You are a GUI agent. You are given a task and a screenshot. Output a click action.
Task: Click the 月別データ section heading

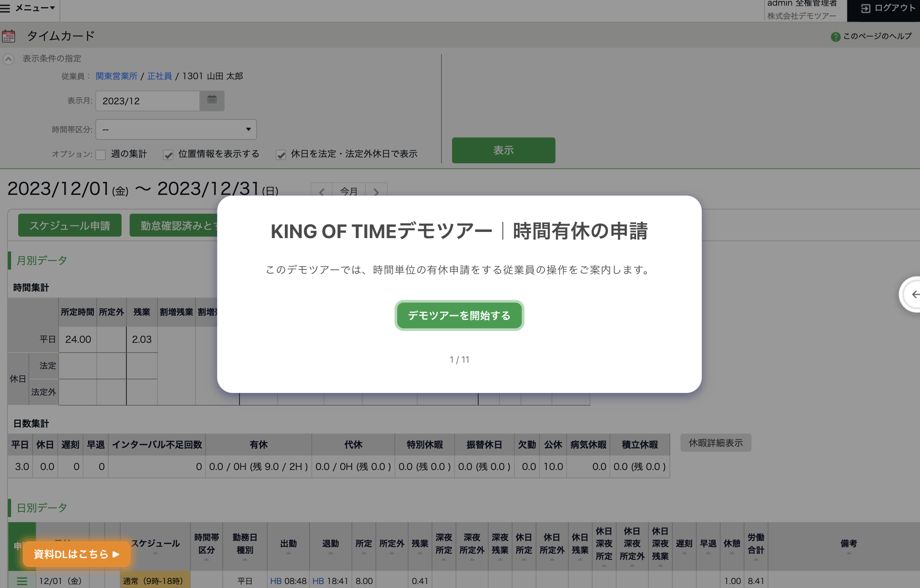pos(42,261)
